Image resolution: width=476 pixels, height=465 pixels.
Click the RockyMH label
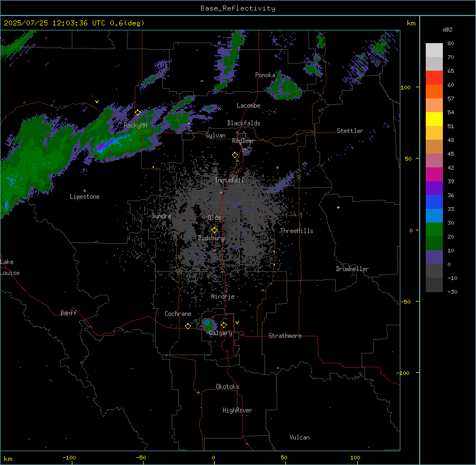(135, 125)
